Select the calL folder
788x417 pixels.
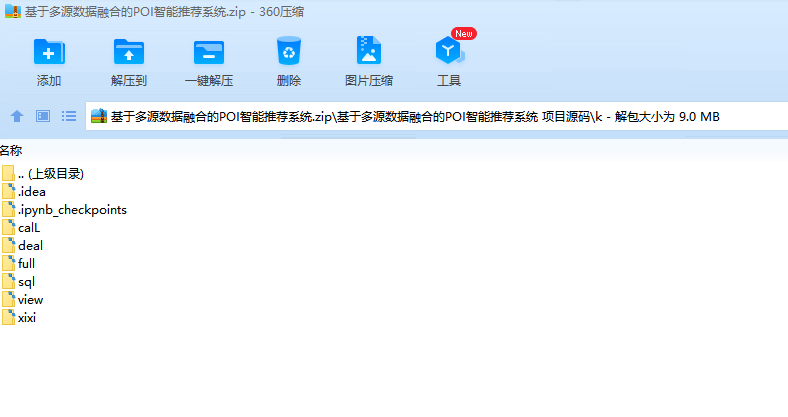(x=29, y=228)
